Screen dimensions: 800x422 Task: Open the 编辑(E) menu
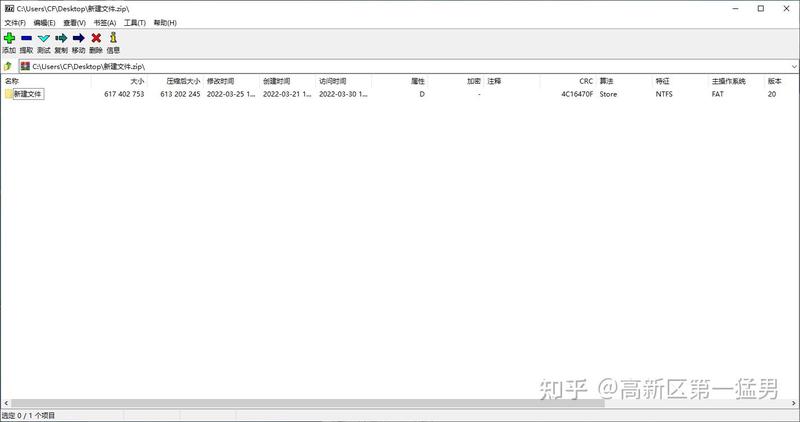coord(44,23)
